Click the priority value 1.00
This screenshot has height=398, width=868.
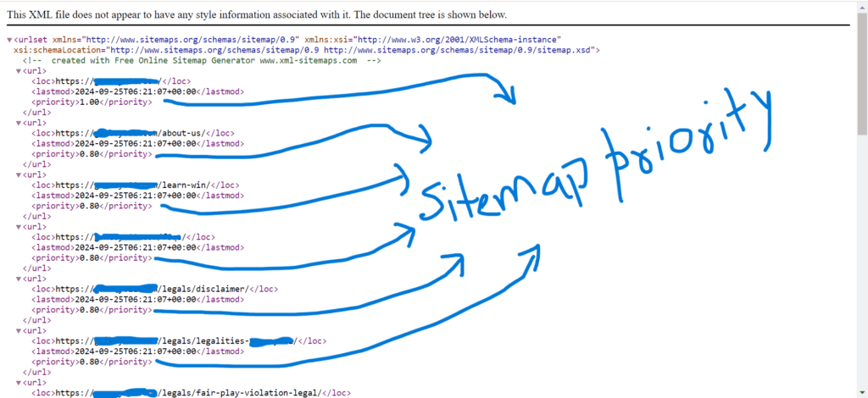tap(88, 102)
